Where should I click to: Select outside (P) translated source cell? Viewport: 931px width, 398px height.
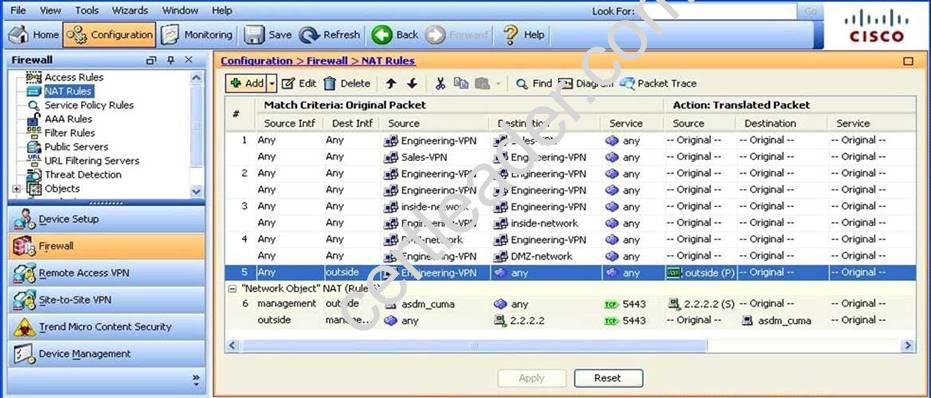(700, 273)
